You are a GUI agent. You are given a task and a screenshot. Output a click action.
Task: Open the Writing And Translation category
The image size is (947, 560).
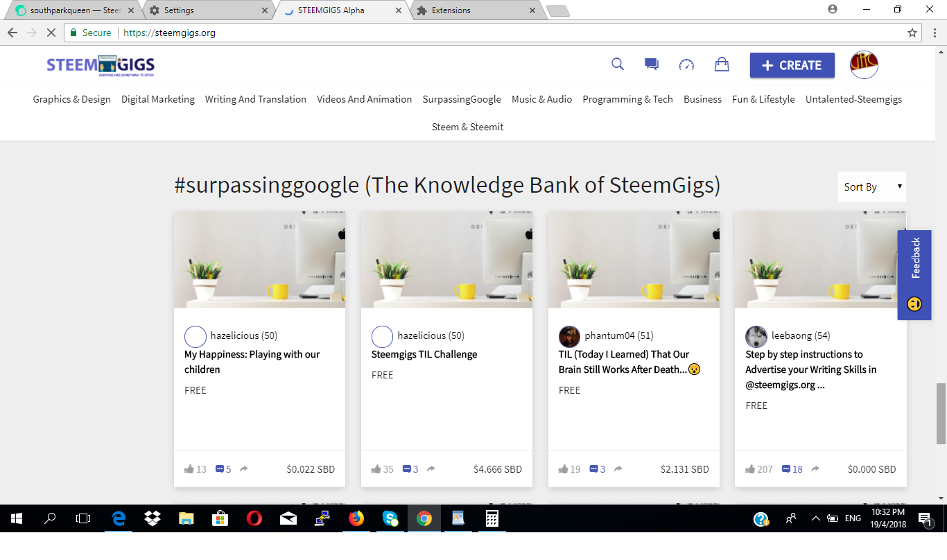[x=256, y=99]
